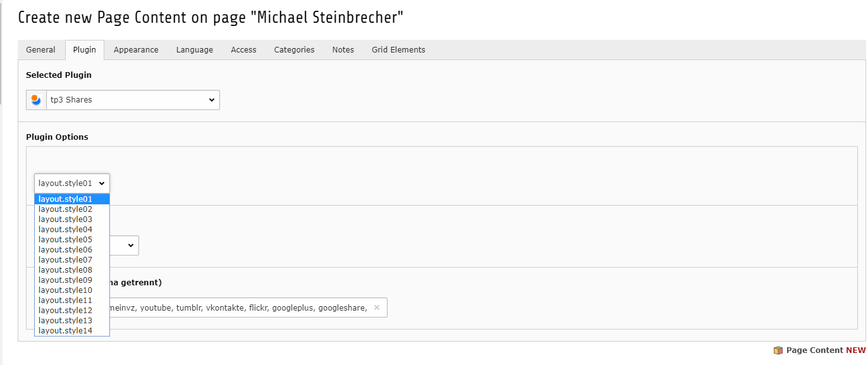This screenshot has width=868, height=365.
Task: Open the Appearance tab
Action: pos(136,50)
